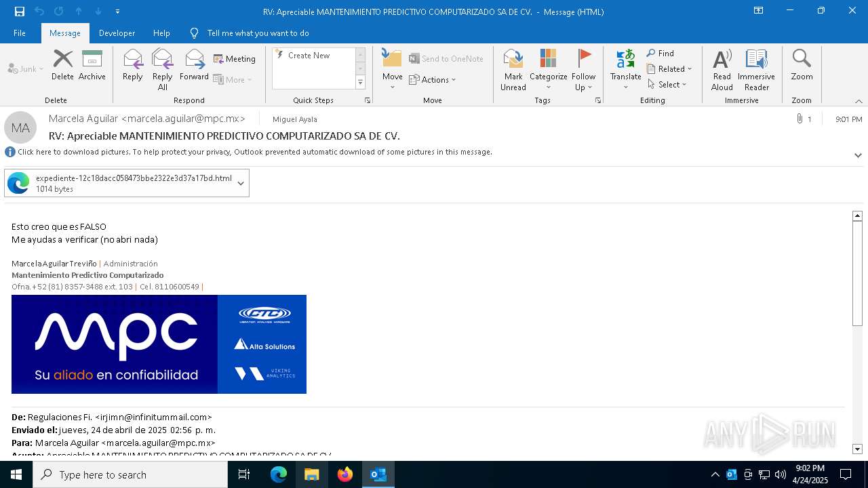Click the Undo arrow in quick access toolbar
868x488 pixels.
coord(39,12)
